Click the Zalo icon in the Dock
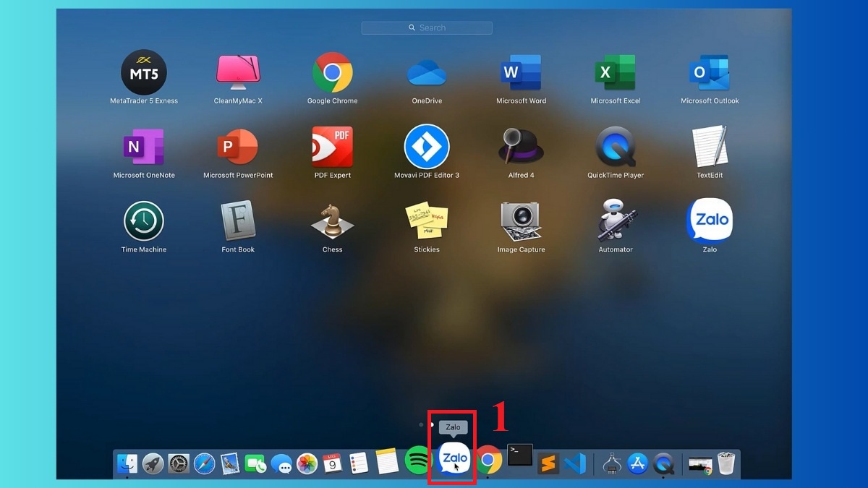The width and height of the screenshot is (868, 488). pyautogui.click(x=454, y=459)
